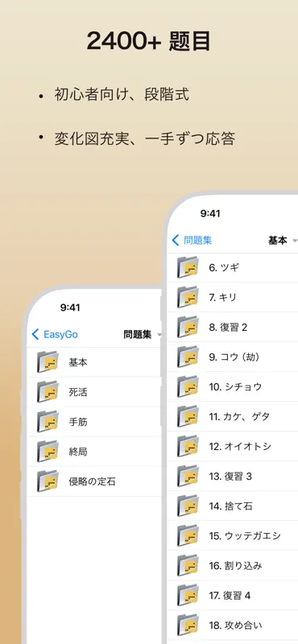Open folder icon for 9. コウ（劫）
Image resolution: width=298 pixels, height=644 pixels.
[x=188, y=357]
